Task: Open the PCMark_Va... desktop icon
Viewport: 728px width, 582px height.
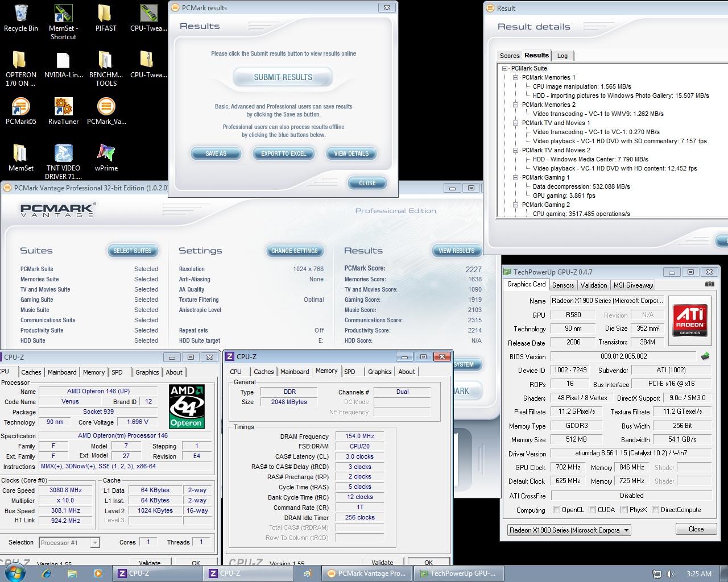Action: (x=106, y=111)
